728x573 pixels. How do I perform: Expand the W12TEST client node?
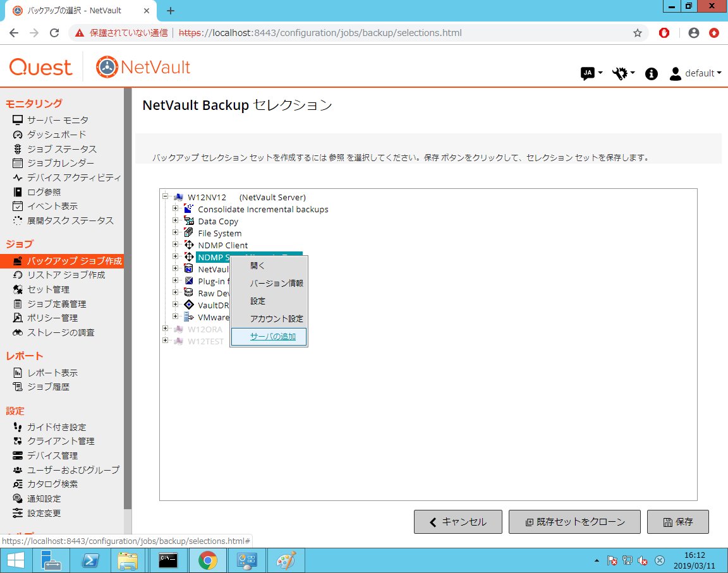[166, 341]
